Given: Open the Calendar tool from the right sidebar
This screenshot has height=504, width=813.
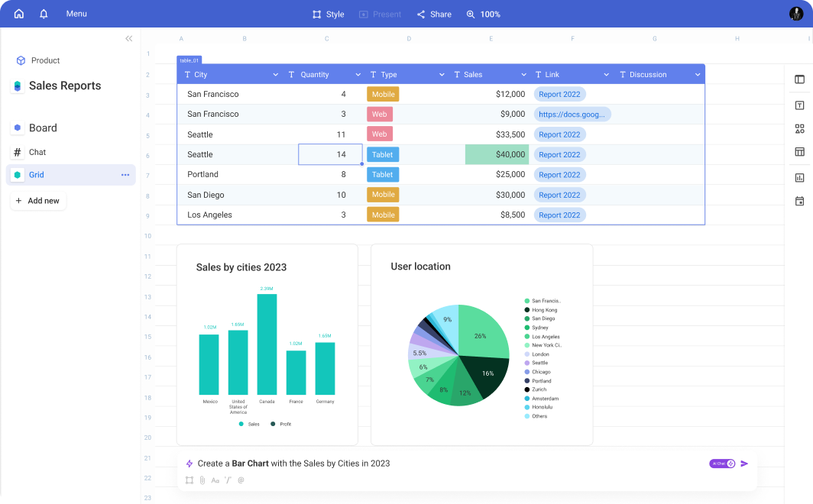Looking at the screenshot, I should tap(799, 200).
